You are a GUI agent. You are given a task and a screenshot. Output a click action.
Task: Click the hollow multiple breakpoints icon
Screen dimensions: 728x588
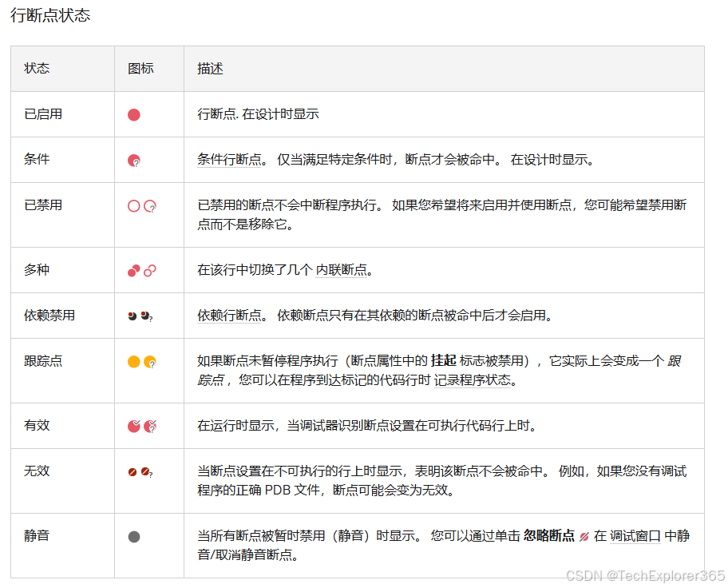150,271
